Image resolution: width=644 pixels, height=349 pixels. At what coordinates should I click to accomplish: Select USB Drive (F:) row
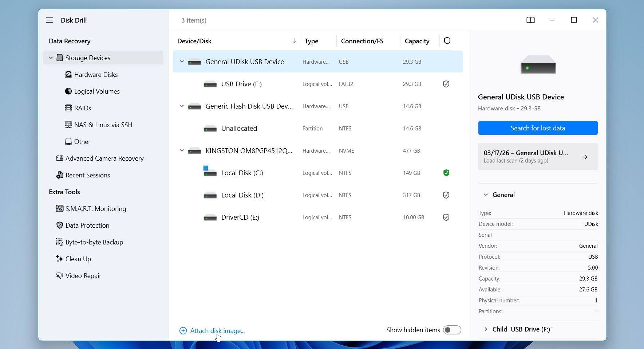[318, 84]
